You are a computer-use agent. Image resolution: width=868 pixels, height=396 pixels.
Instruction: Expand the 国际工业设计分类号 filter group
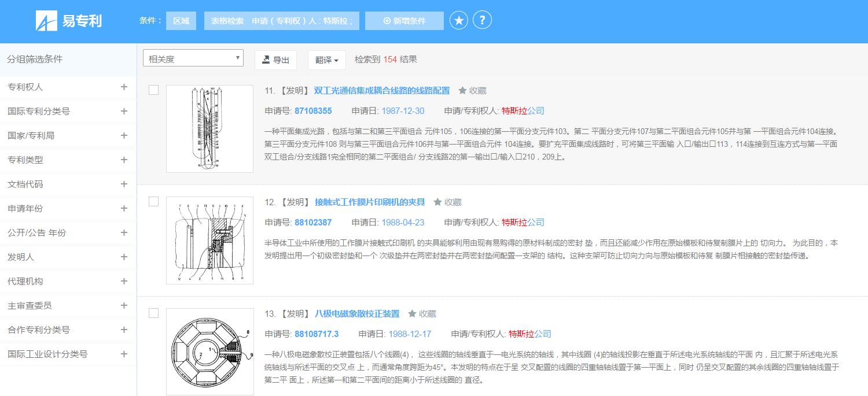coord(124,354)
